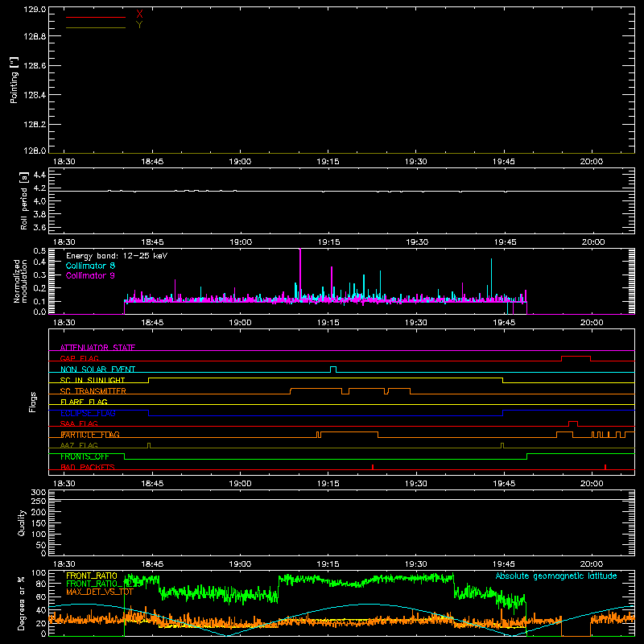Click the Flags axis title
Viewport: 644px width, 644px height.
tap(33, 402)
